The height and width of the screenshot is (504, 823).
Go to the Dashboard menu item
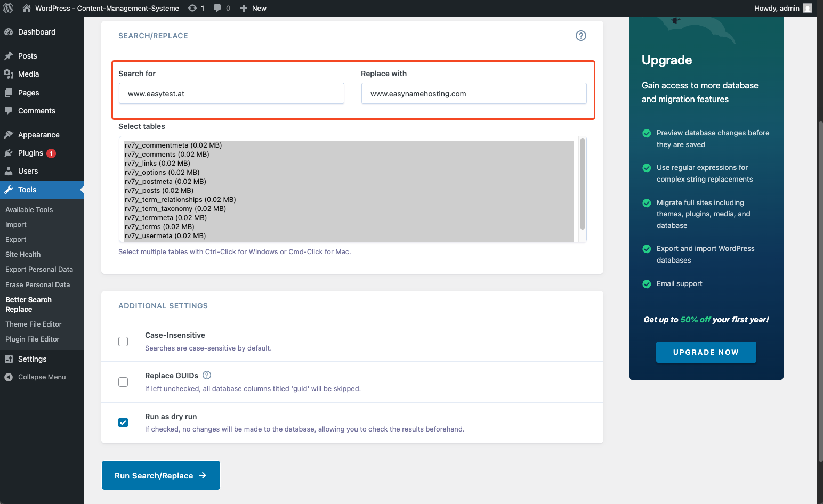[x=36, y=32]
